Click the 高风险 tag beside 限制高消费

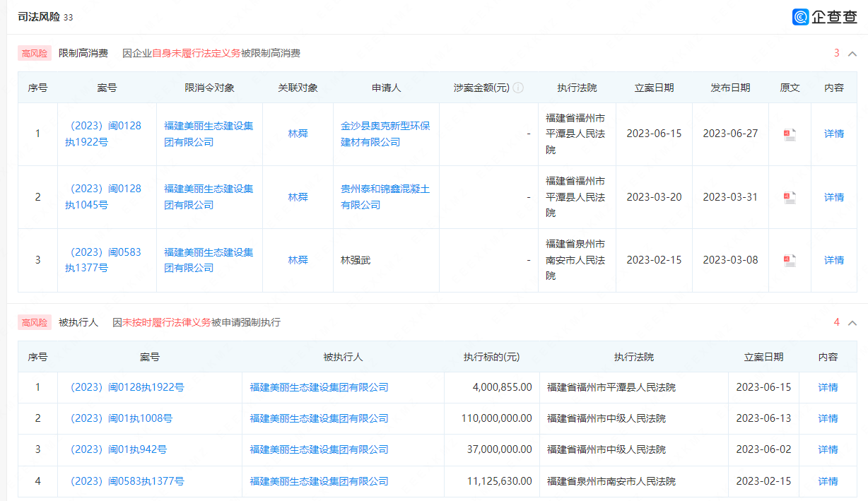[x=35, y=53]
